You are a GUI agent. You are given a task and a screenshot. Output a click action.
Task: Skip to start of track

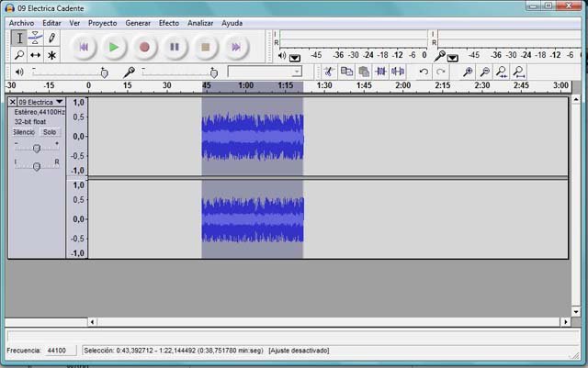point(84,47)
